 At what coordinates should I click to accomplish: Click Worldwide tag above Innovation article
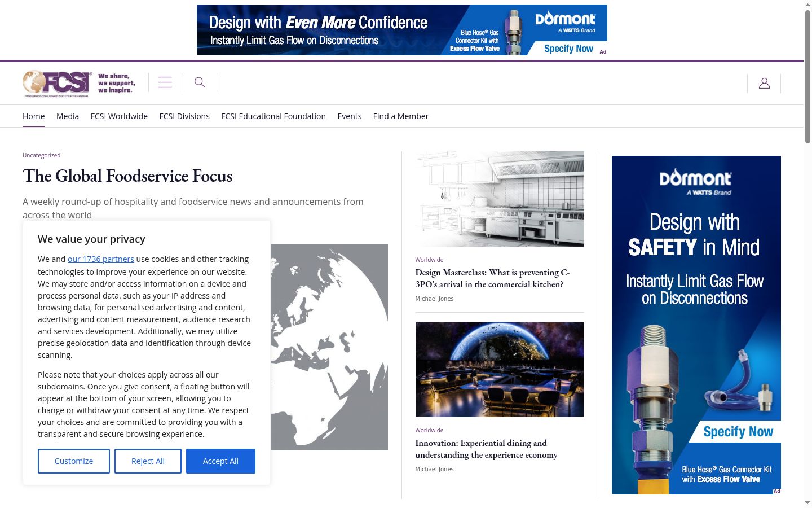[x=430, y=430]
